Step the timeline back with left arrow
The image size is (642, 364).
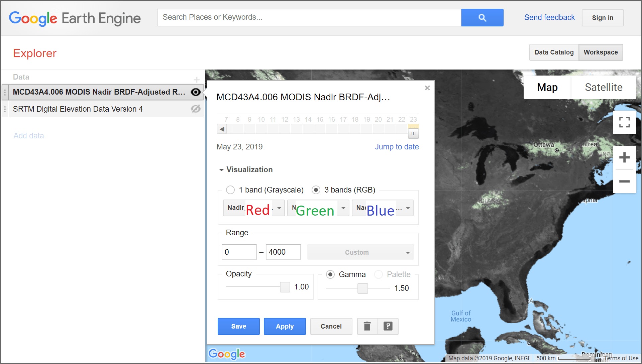click(x=222, y=129)
